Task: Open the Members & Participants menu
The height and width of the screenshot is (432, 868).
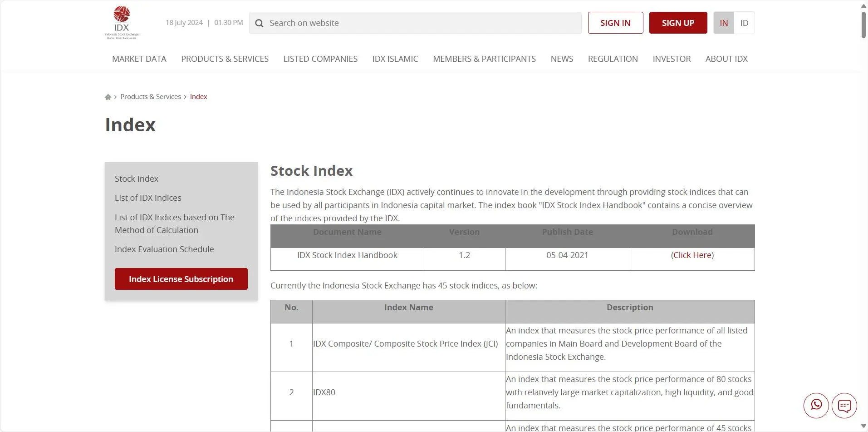Action: pyautogui.click(x=485, y=59)
